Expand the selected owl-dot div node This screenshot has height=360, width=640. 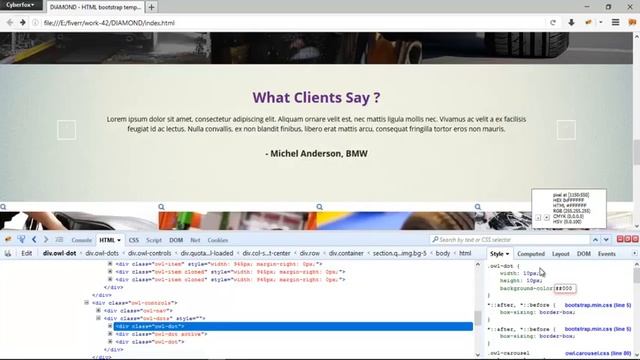[x=110, y=326]
